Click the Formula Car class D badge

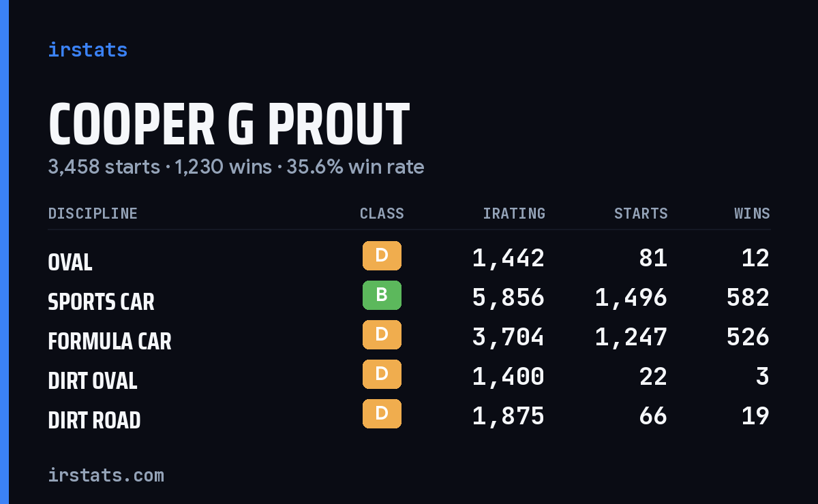(382, 335)
